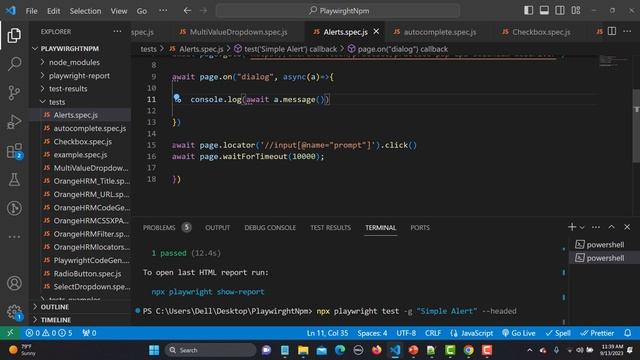Open the Testing flask view
The width and height of the screenshot is (640, 360).
[14, 179]
